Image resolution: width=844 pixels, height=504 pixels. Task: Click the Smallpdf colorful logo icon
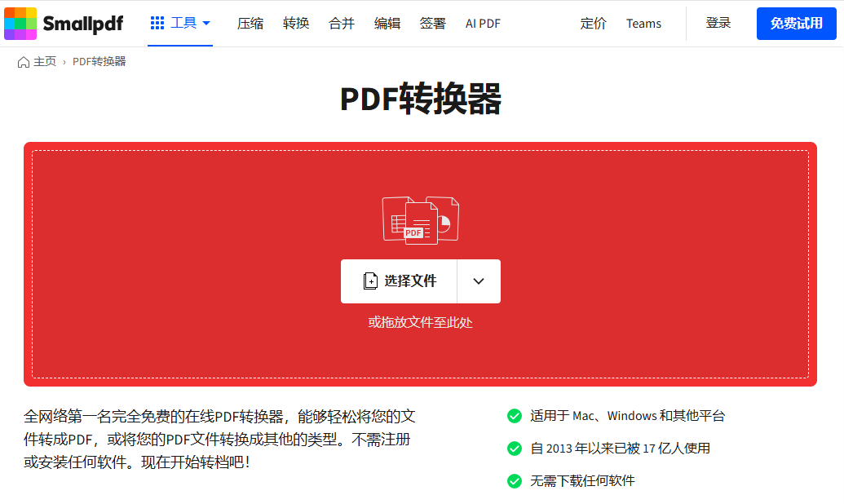20,23
